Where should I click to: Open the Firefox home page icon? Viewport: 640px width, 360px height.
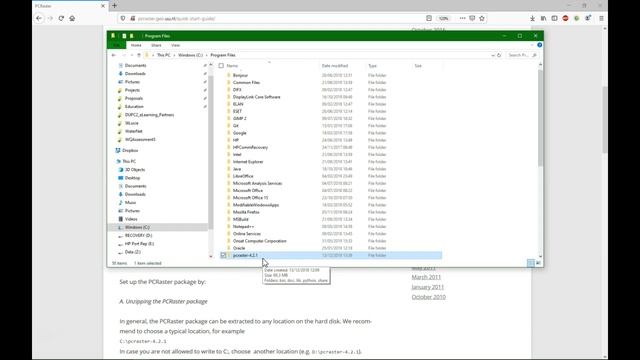pyautogui.click(x=72, y=18)
